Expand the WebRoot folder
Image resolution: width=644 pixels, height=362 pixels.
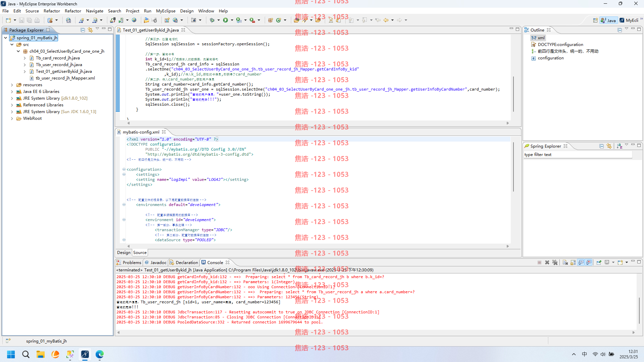[12, 118]
